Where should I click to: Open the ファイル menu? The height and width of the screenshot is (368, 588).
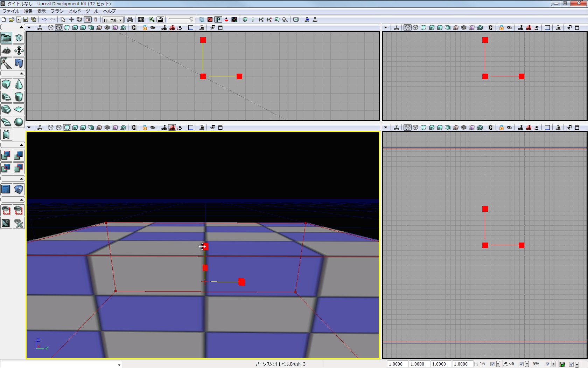(11, 11)
